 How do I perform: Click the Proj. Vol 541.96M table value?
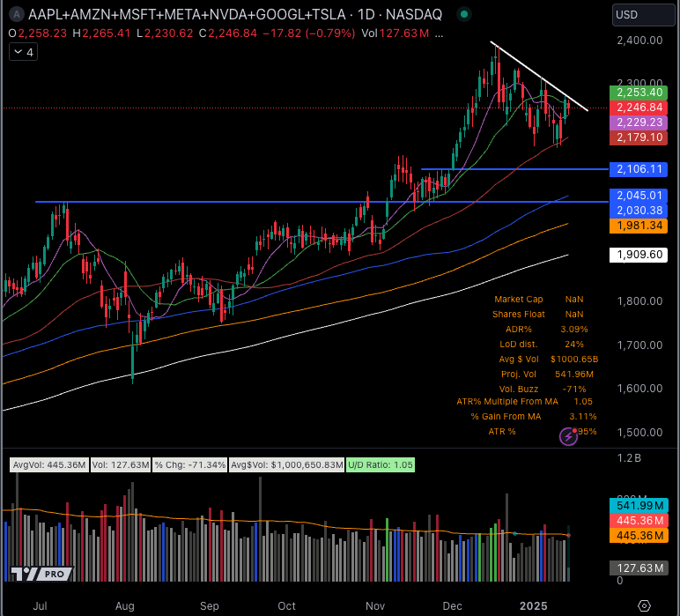574,375
